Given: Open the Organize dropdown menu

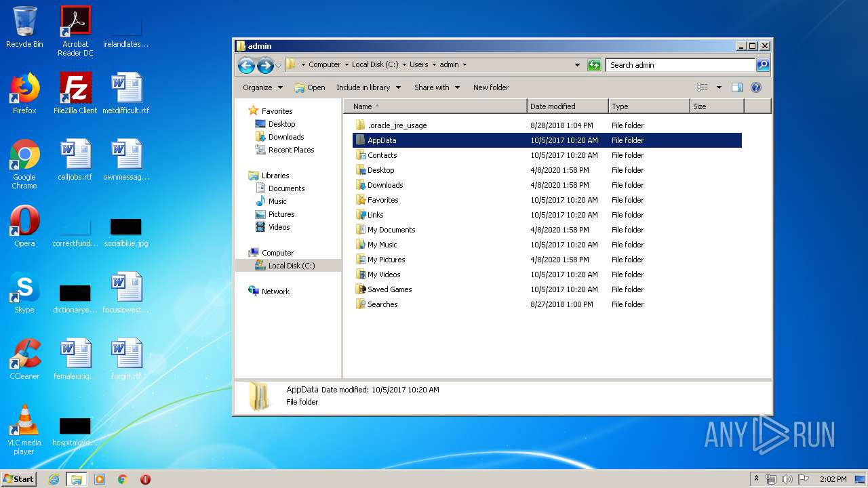Looking at the screenshot, I should click(x=262, y=87).
